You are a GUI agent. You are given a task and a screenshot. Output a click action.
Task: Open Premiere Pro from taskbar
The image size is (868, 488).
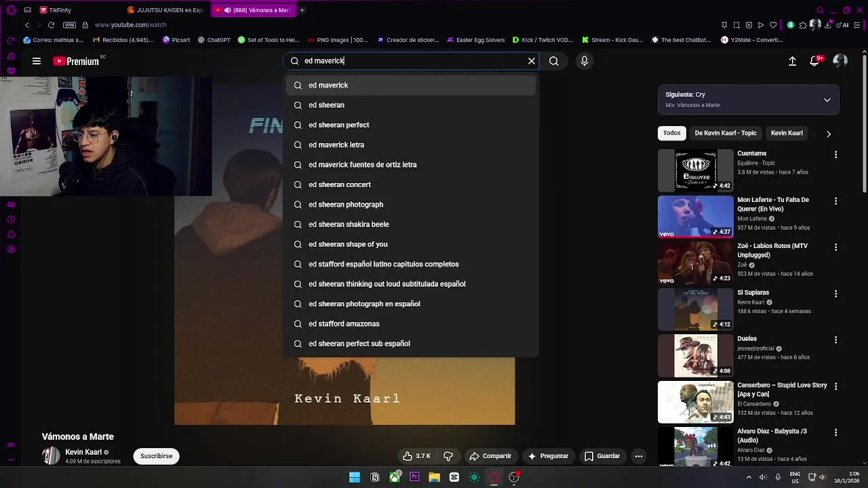coord(414,477)
